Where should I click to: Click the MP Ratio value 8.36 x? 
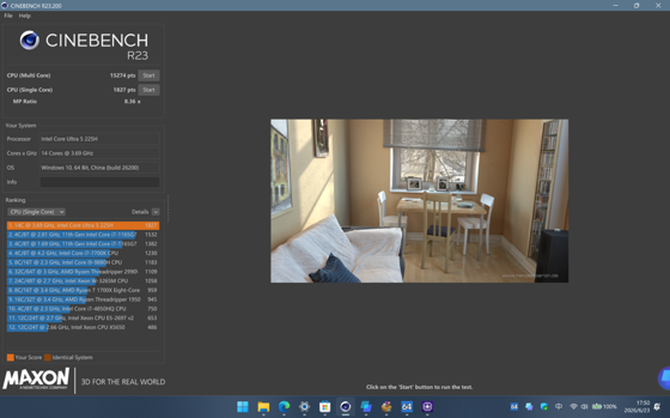point(132,101)
